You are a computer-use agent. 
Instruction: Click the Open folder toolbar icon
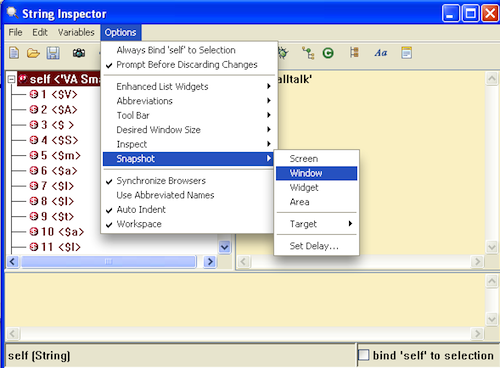33,53
